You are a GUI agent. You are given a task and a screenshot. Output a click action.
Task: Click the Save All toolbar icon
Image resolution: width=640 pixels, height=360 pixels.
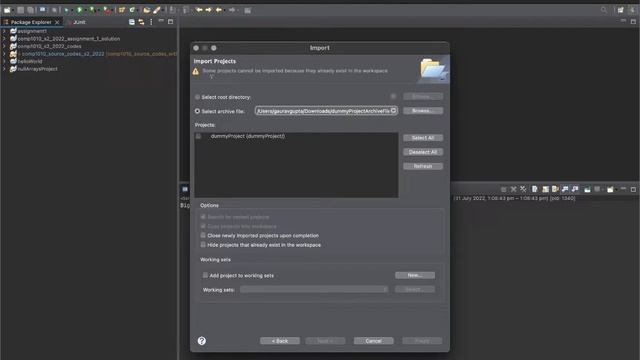[x=31, y=10]
